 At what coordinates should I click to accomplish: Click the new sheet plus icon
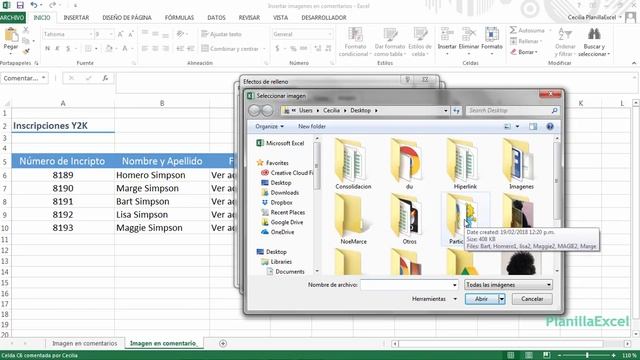(x=223, y=343)
